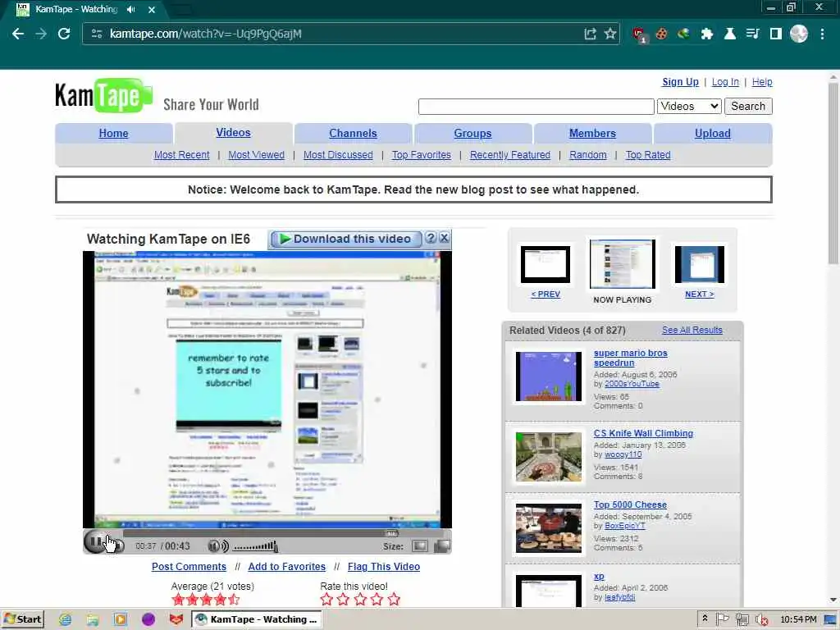Open the super mario bros speedrun thumbnail
The width and height of the screenshot is (840, 630).
coord(549,376)
